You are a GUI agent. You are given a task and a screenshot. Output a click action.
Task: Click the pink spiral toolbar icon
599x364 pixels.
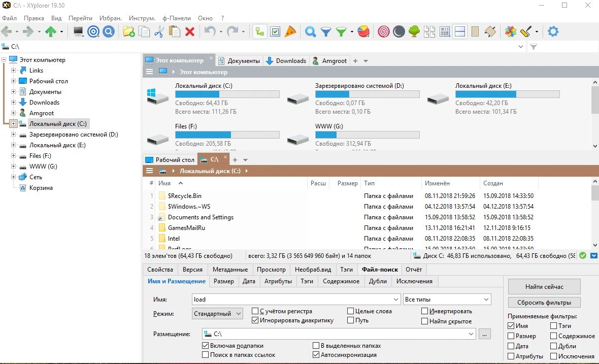[x=384, y=31]
